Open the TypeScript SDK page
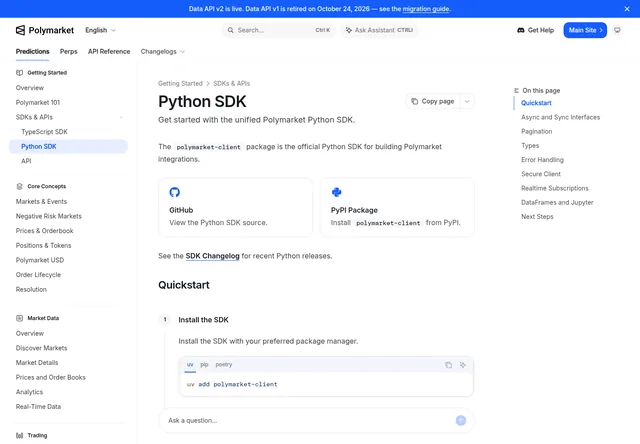 44,132
